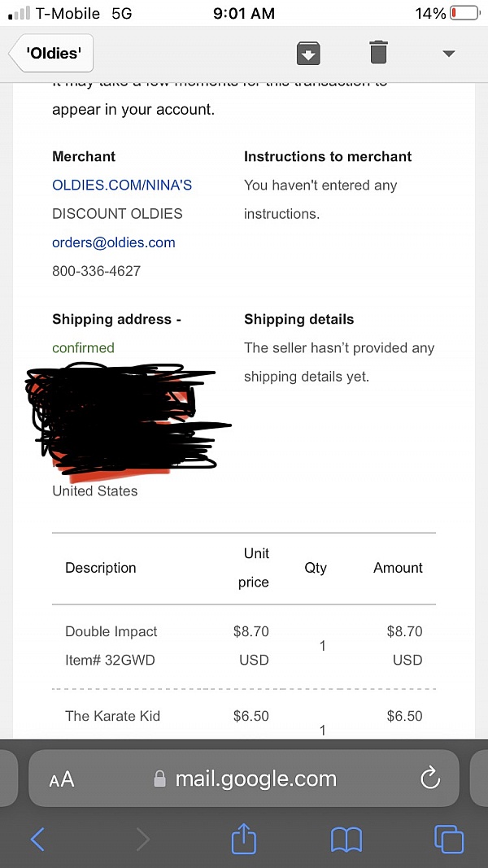Open the Safari share sheet

[x=244, y=839]
